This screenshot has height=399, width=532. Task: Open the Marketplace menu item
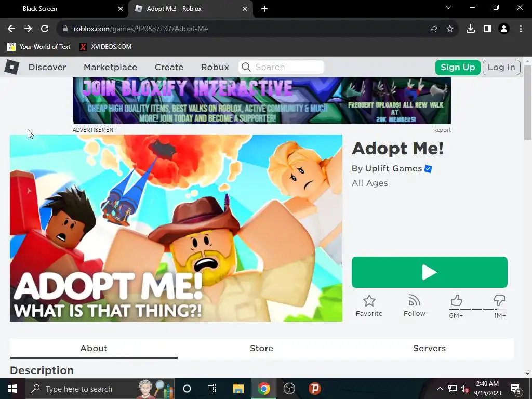(x=110, y=67)
